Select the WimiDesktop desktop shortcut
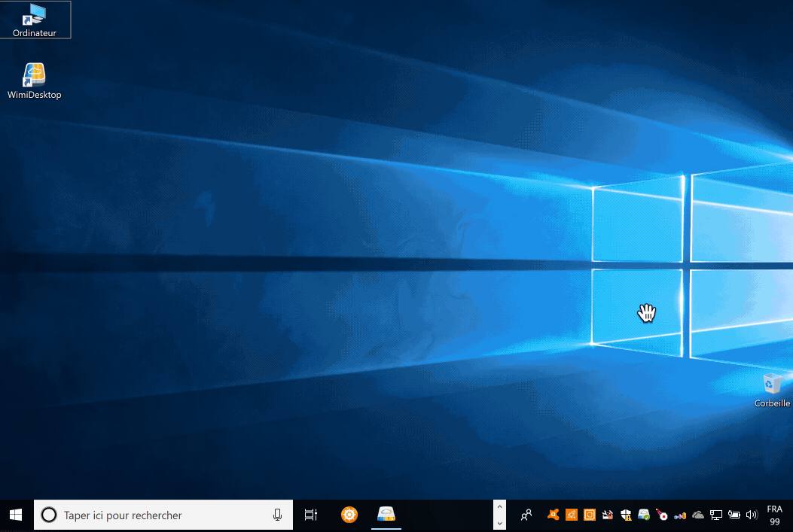This screenshot has height=532, width=793. (35, 81)
